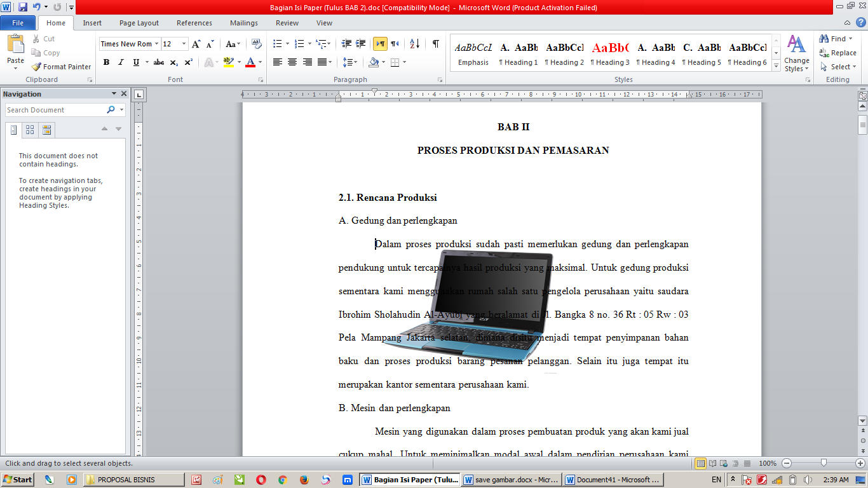Apply the Heading 3 style

click(x=610, y=54)
